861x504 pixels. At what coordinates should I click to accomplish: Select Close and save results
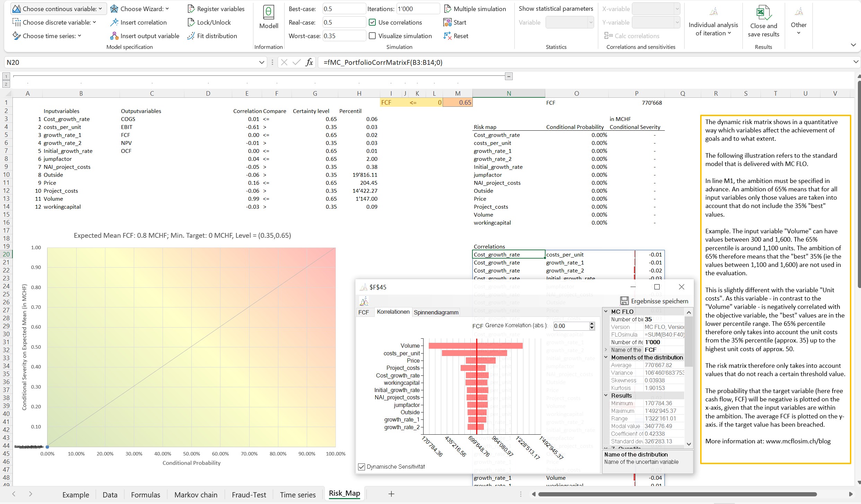click(763, 21)
